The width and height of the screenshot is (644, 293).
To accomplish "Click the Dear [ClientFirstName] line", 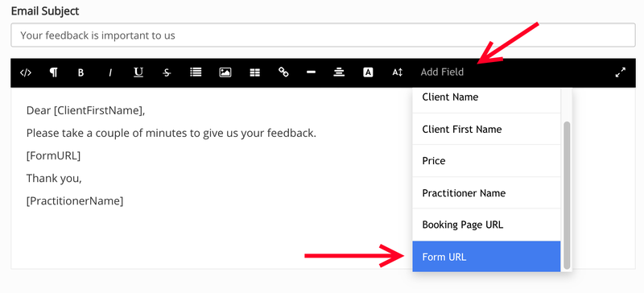I will [86, 111].
